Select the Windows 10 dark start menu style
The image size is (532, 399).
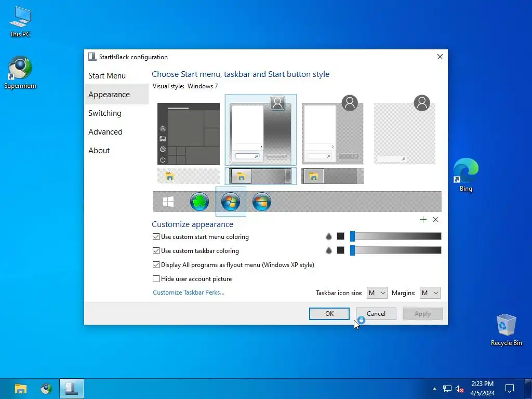(x=188, y=134)
